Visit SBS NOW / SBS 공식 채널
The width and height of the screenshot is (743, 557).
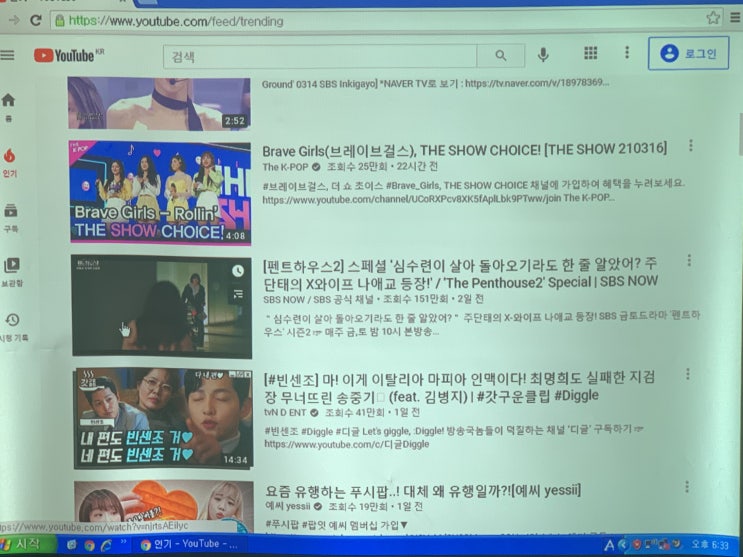click(x=318, y=300)
